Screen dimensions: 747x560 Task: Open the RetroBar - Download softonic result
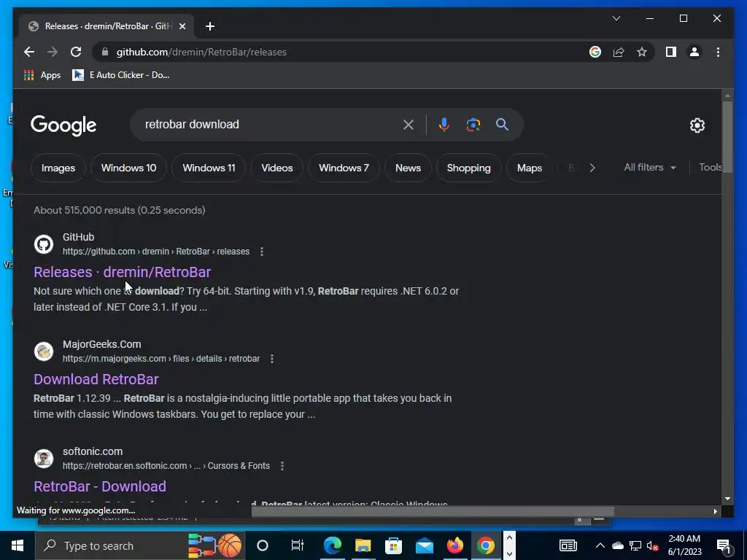99,486
